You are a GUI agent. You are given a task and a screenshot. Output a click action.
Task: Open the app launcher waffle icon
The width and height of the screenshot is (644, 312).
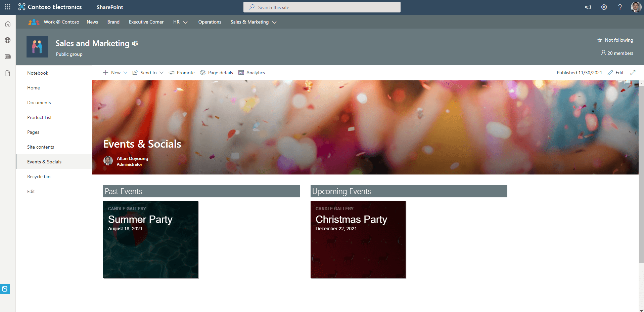(x=7, y=7)
